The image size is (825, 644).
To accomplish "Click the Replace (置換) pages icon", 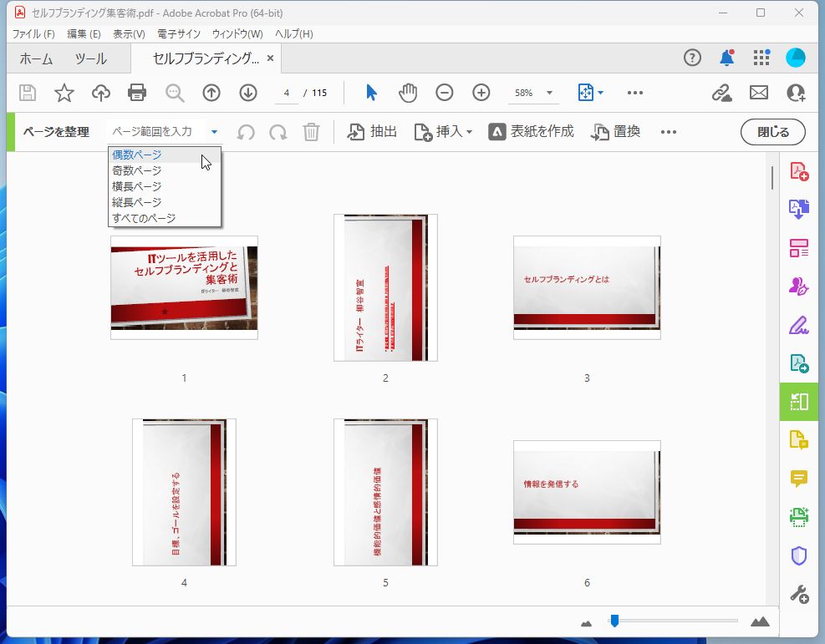I will 615,131.
